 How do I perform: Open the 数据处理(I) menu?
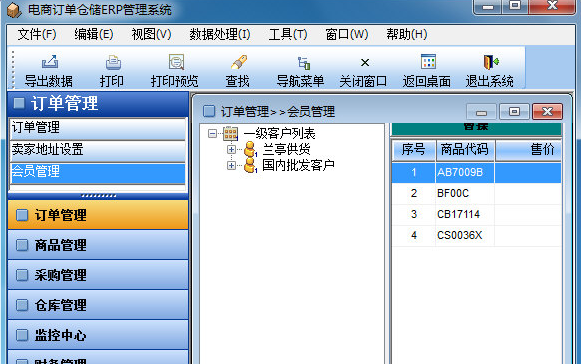[x=220, y=34]
